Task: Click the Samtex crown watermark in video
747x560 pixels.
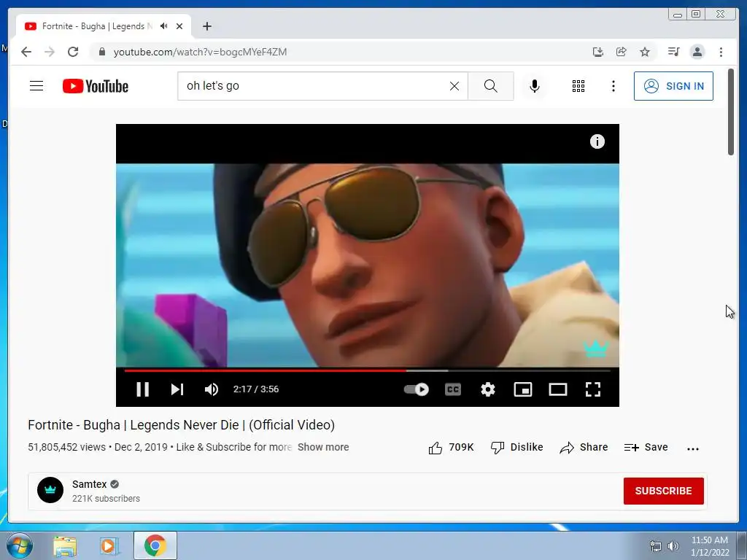Action: click(x=595, y=349)
